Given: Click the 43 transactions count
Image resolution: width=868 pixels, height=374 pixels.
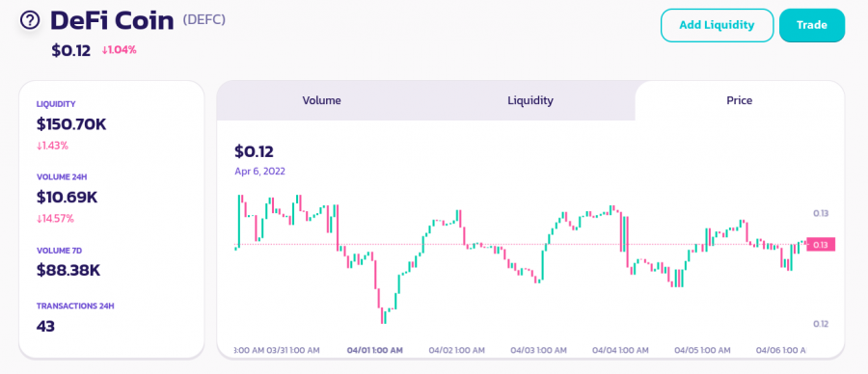Looking at the screenshot, I should click(x=45, y=327).
